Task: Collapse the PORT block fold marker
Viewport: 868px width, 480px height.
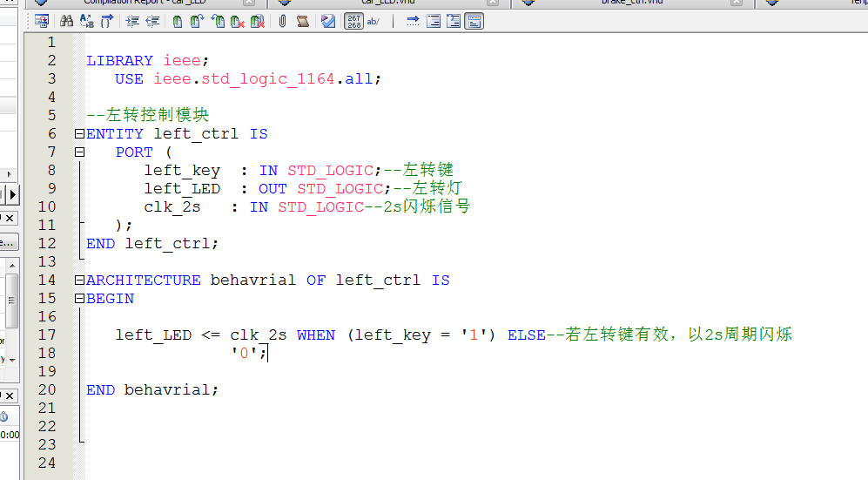Action: [80, 152]
